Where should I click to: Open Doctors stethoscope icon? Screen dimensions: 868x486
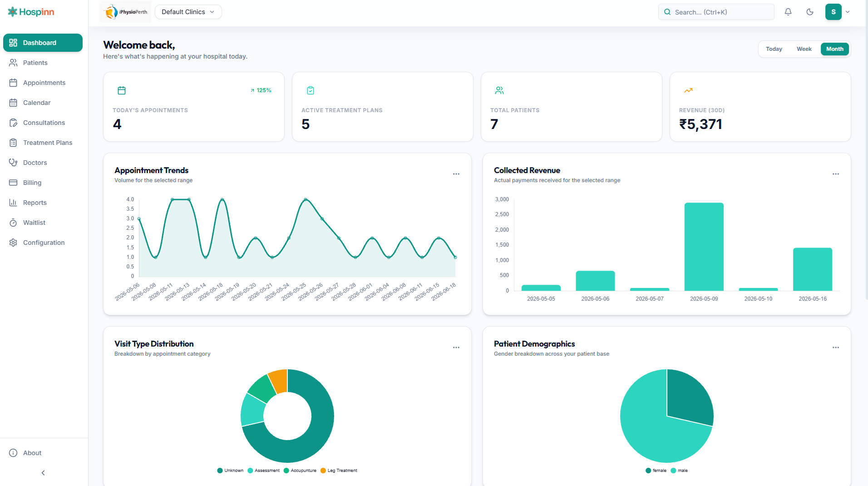pos(13,163)
